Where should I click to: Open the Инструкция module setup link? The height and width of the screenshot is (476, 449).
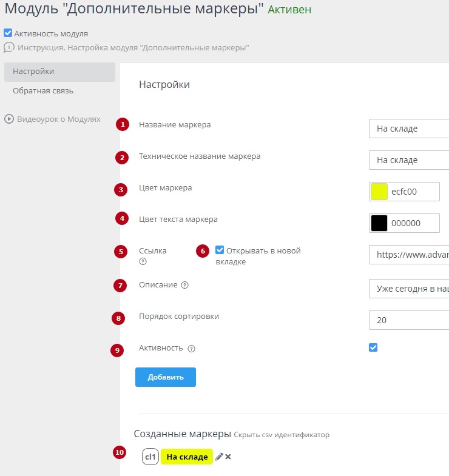pos(133,47)
